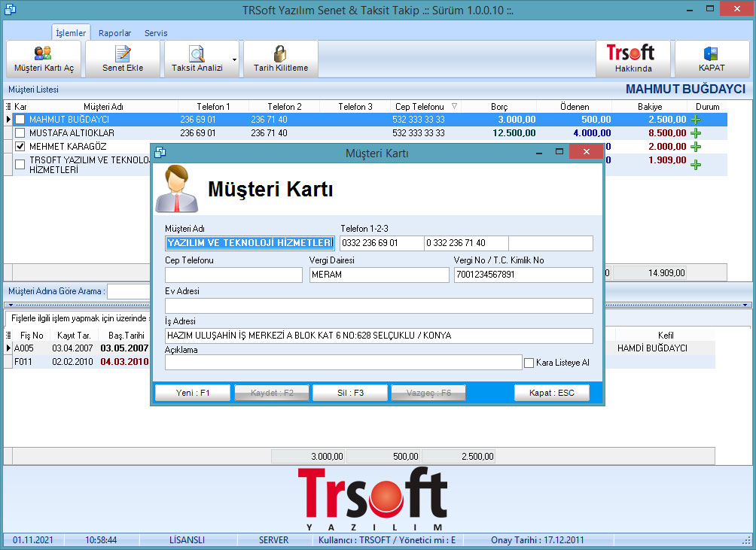
Task: Click green plus on MEHMET KARAGÖZ row
Action: [695, 147]
